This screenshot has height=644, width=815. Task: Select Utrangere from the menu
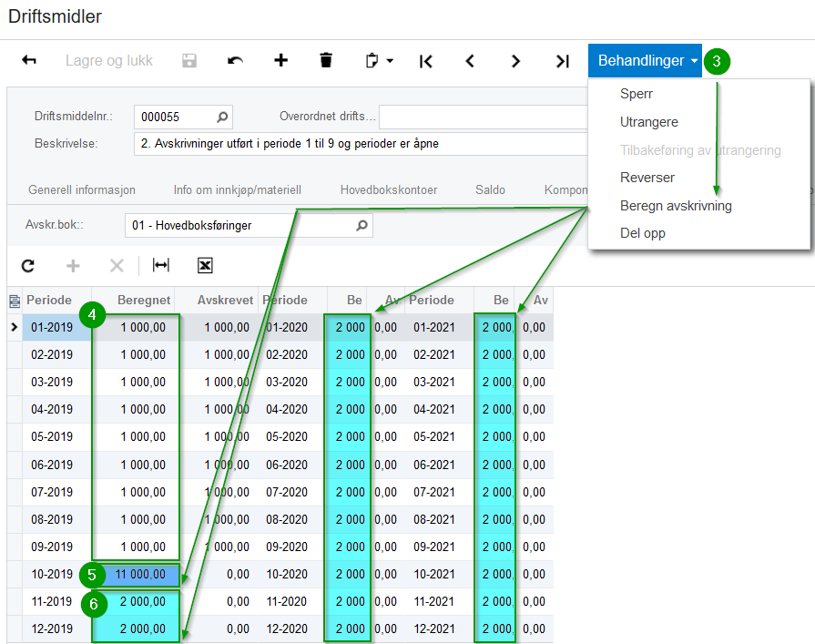648,122
